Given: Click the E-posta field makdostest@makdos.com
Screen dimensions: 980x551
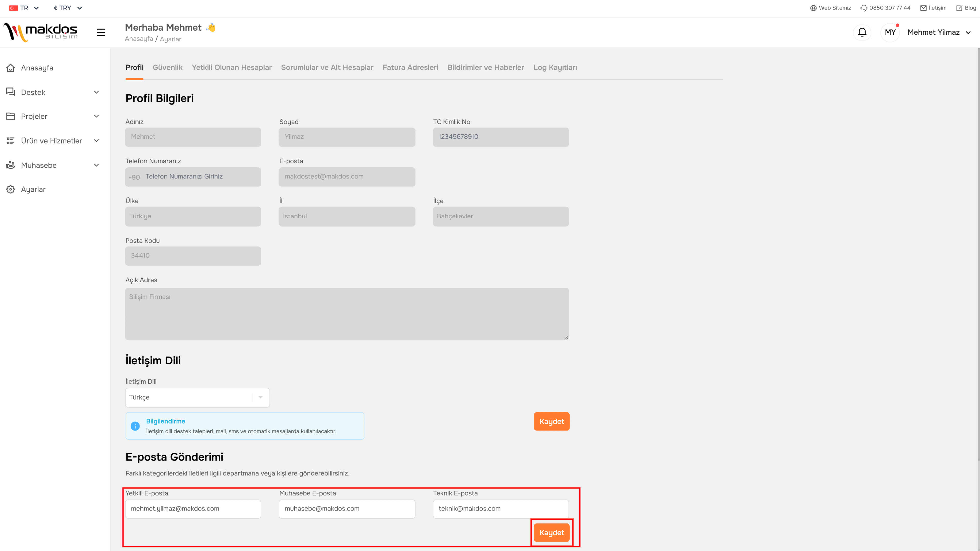Looking at the screenshot, I should tap(347, 177).
